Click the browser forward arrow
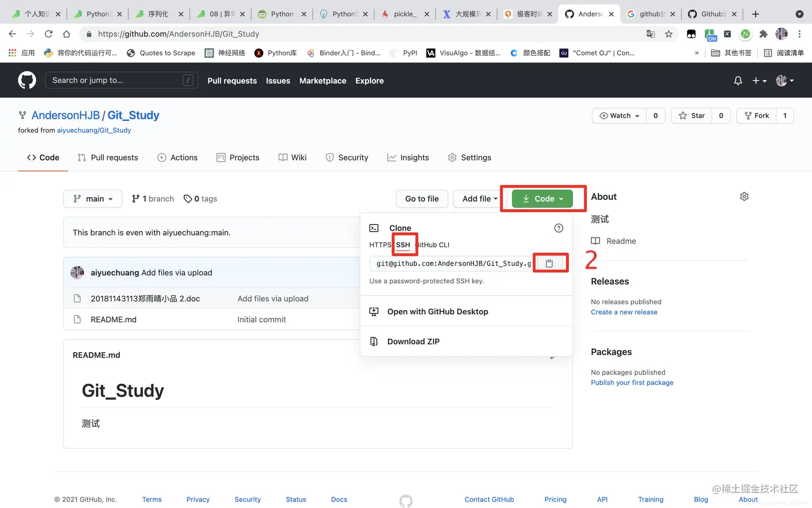This screenshot has width=812, height=508. pos(31,34)
